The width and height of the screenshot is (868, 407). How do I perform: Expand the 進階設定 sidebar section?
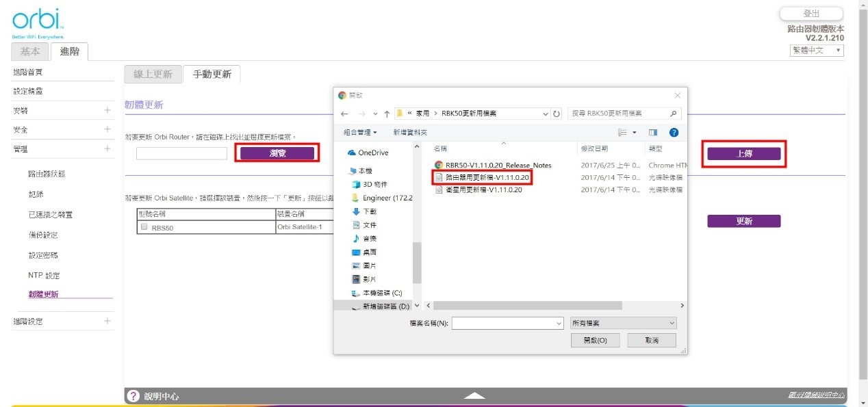(107, 321)
